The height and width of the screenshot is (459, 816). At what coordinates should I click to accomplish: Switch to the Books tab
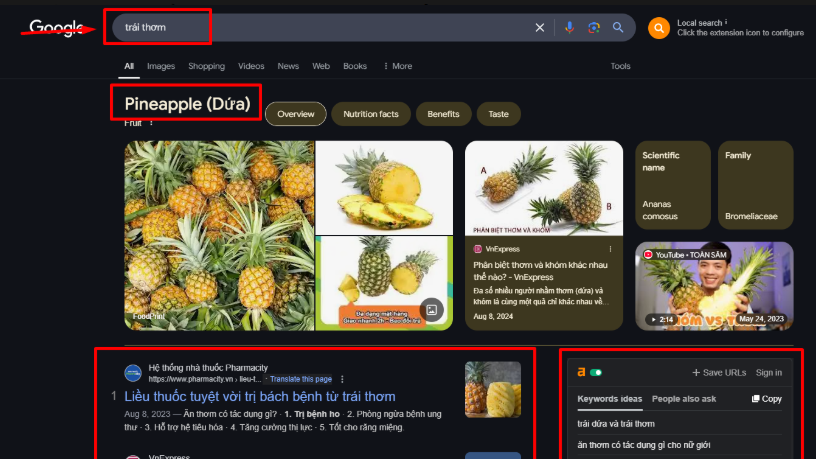pos(355,66)
